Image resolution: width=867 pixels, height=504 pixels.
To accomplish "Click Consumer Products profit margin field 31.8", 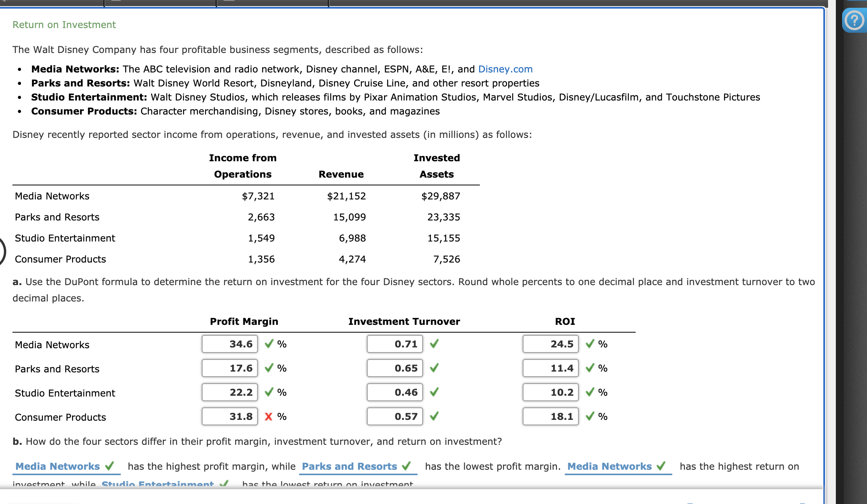I will [x=230, y=416].
